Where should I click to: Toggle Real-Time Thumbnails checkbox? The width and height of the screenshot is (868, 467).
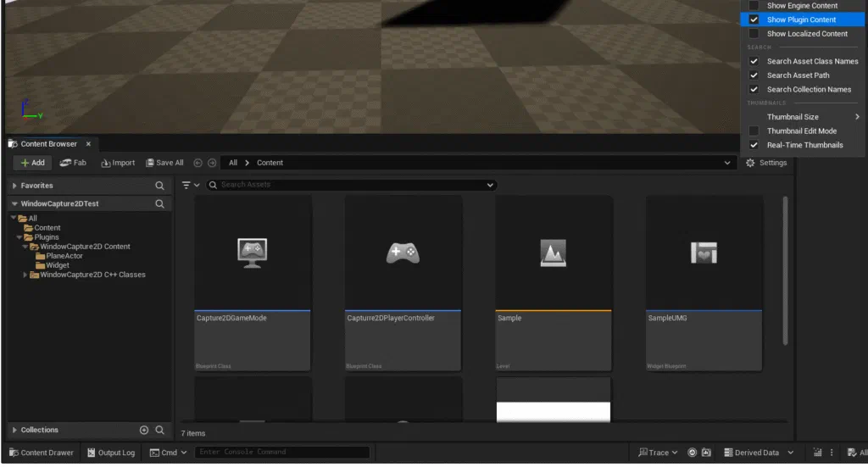[x=754, y=145]
